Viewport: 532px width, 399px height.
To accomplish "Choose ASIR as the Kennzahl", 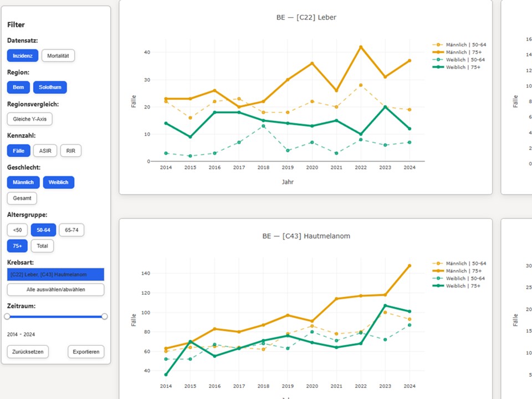I will pyautogui.click(x=45, y=151).
